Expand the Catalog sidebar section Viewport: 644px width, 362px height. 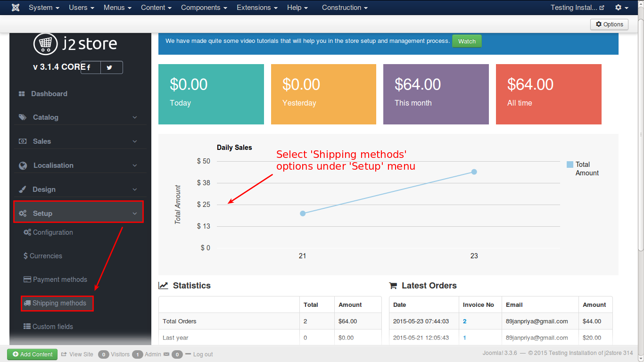(78, 117)
